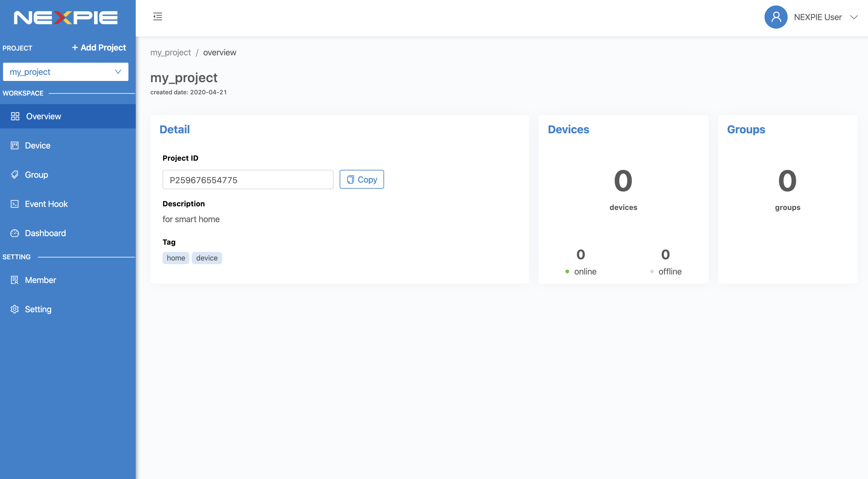This screenshot has height=479, width=868.
Task: Click the Setting gear icon
Action: (15, 309)
